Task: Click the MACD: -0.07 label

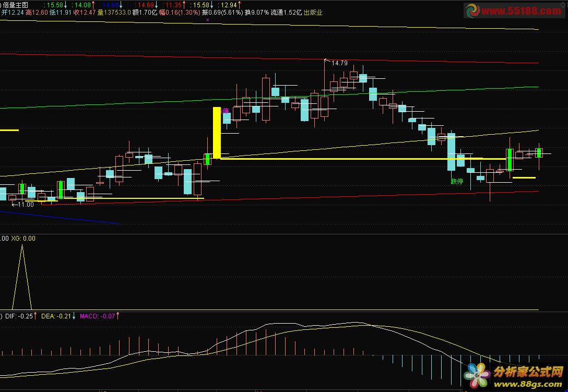Action: [x=98, y=316]
